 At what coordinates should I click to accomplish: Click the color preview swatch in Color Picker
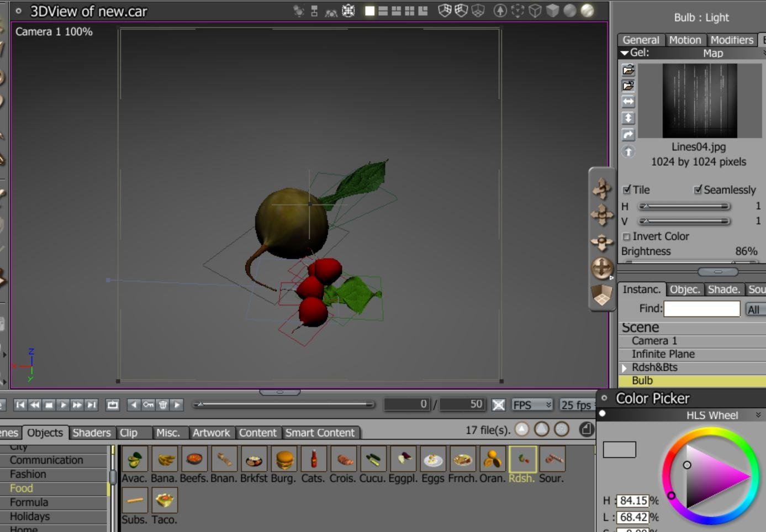pos(620,450)
